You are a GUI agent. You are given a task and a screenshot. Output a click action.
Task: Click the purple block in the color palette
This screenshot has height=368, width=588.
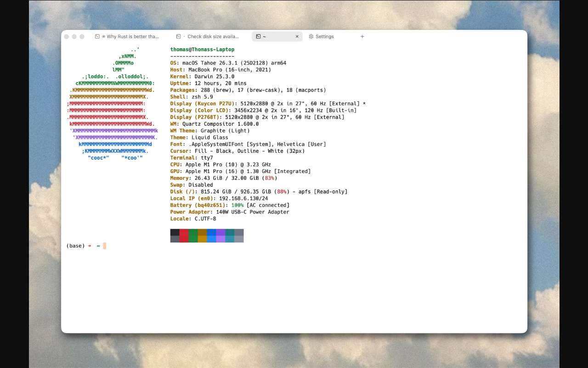point(220,236)
